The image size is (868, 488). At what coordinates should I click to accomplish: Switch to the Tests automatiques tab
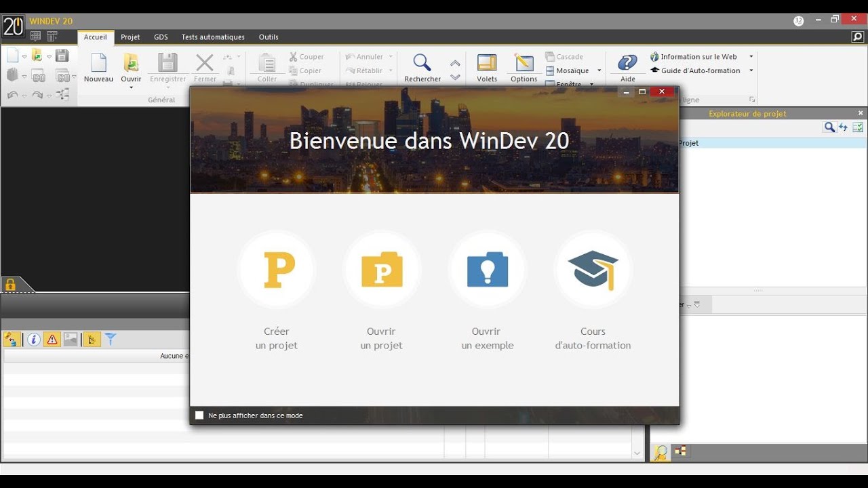pos(213,37)
